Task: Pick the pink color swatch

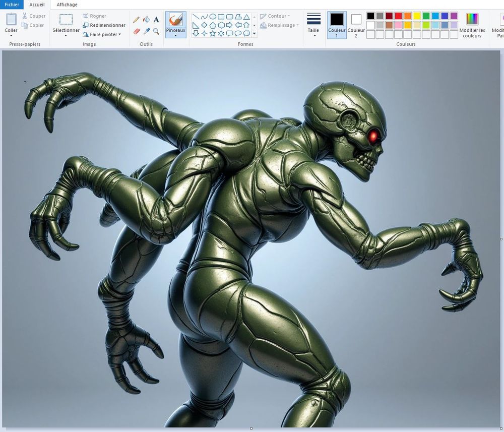Action: click(398, 25)
